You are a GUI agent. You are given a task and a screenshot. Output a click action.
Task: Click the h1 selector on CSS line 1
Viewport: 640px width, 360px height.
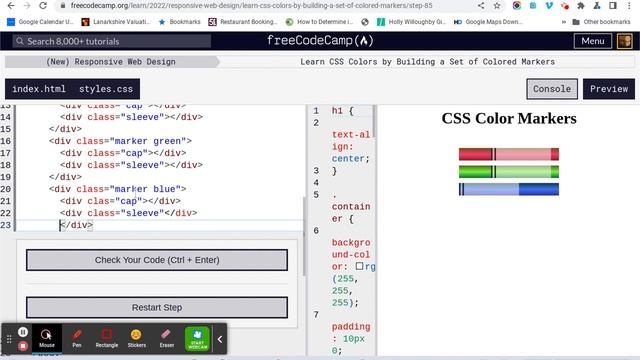tap(337, 111)
